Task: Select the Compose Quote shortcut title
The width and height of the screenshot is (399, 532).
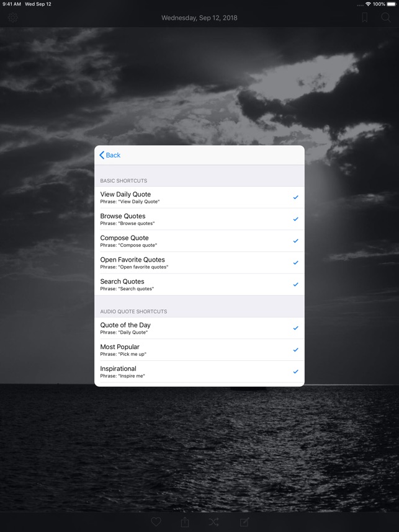Action: click(x=124, y=238)
